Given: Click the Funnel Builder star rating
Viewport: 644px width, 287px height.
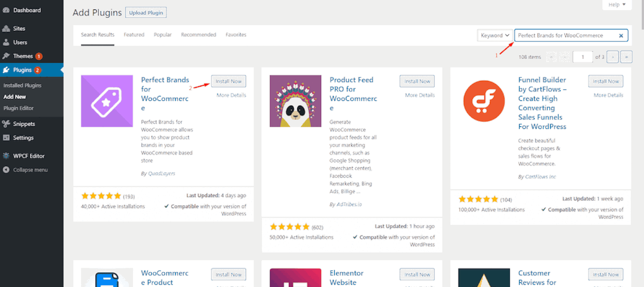Looking at the screenshot, I should 479,199.
